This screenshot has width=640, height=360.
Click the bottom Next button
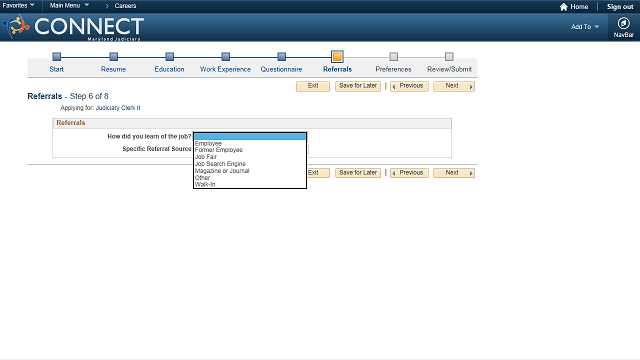point(454,173)
